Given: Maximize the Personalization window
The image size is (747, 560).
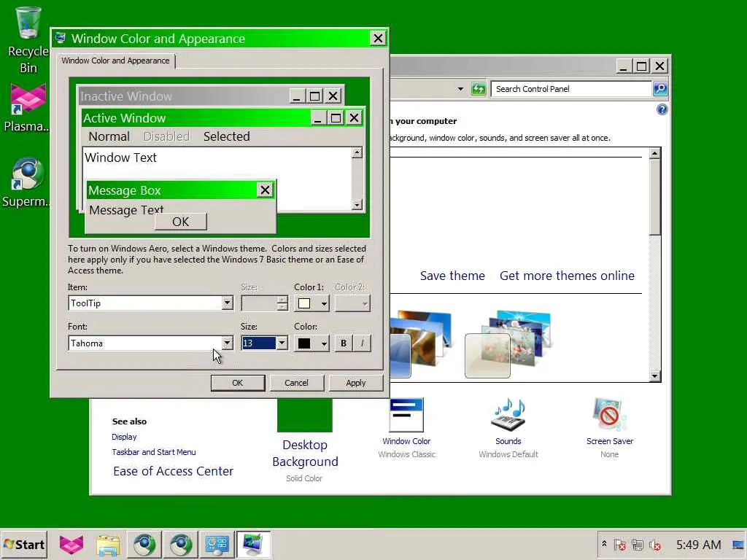Looking at the screenshot, I should (x=641, y=66).
